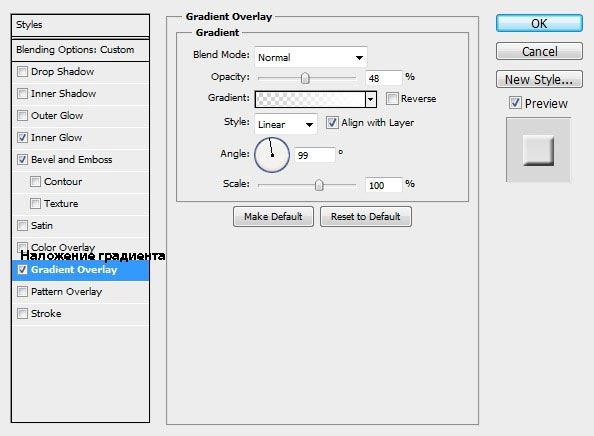594x436 pixels.
Task: Enable the Contour checkbox
Action: point(35,181)
